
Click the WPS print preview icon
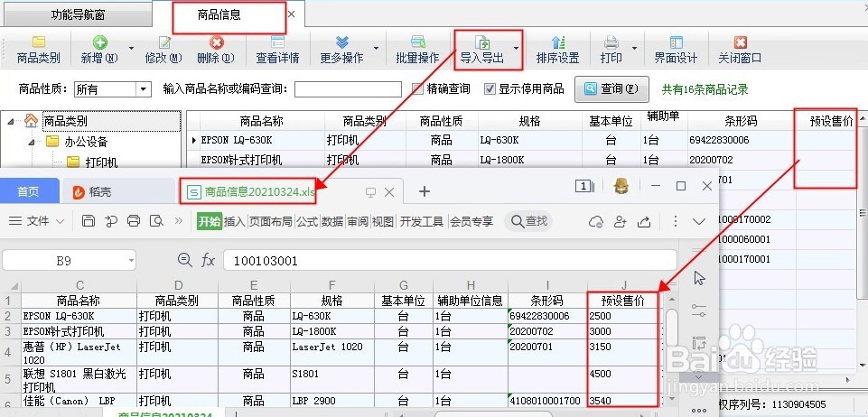tap(156, 221)
